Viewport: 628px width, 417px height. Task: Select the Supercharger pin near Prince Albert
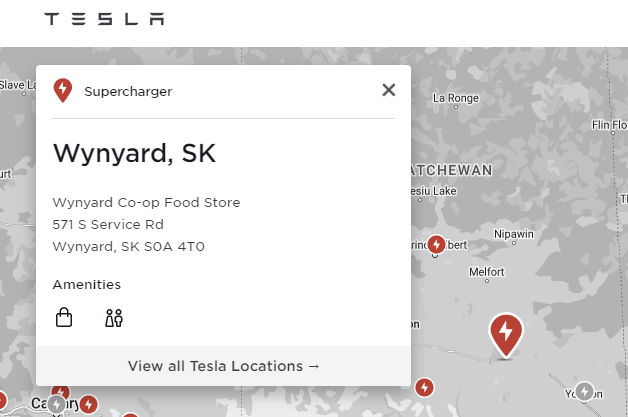coord(437,244)
